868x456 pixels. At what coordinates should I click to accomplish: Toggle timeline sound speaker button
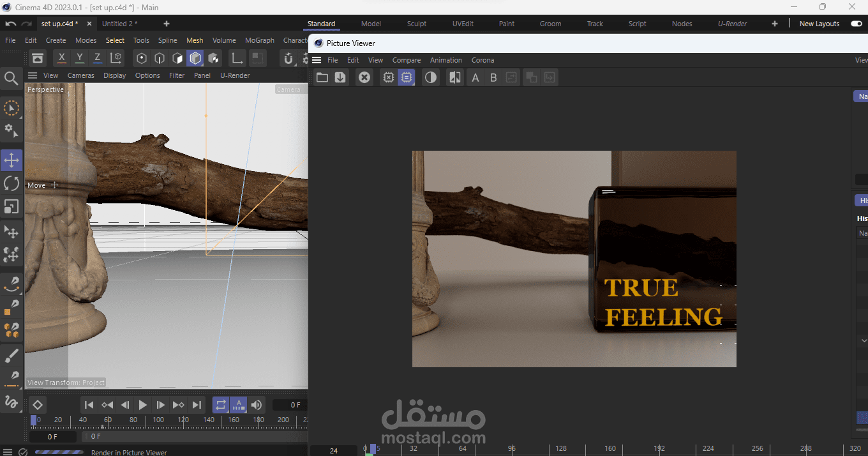(x=257, y=405)
